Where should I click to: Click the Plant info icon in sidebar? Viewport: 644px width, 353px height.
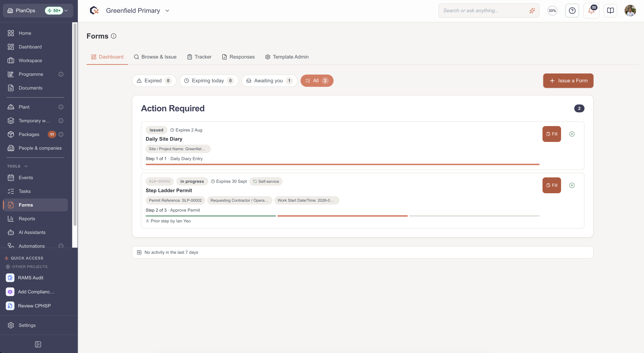point(61,107)
